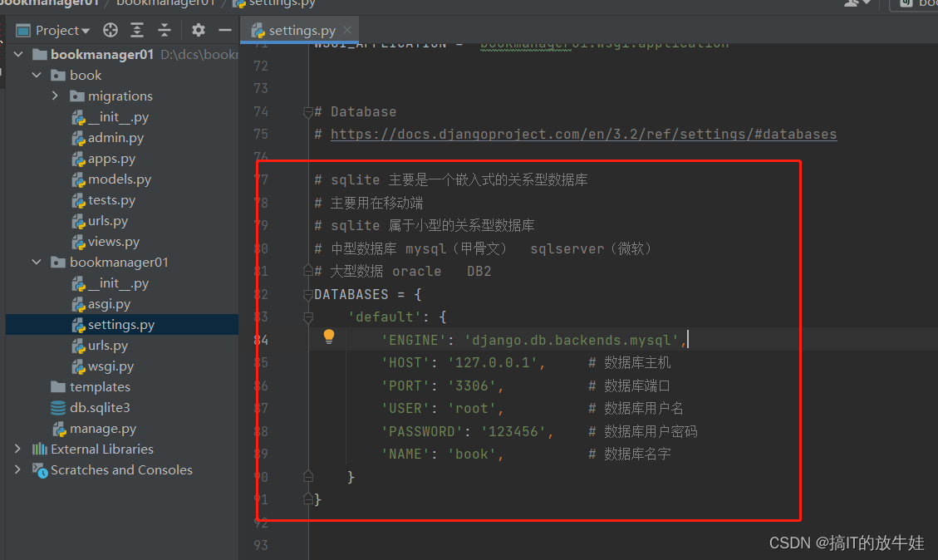
Task: Click the External Libraries bar icon
Action: 40,449
